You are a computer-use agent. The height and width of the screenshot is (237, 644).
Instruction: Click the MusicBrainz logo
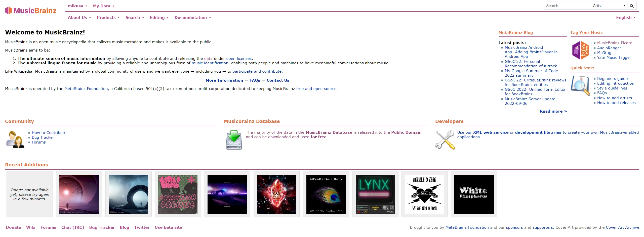tap(31, 11)
